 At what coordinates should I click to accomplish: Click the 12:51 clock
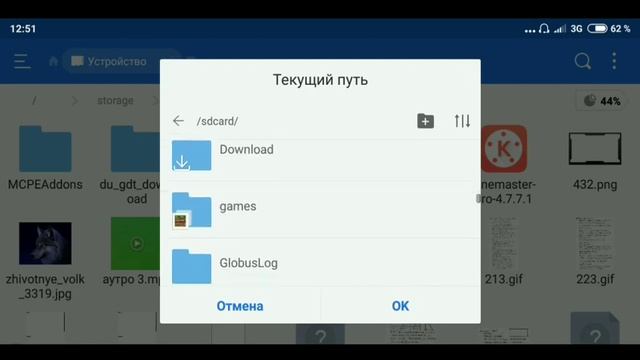tap(23, 29)
